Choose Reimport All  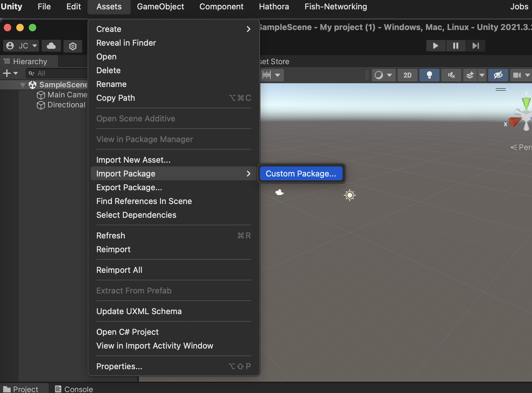click(174, 270)
